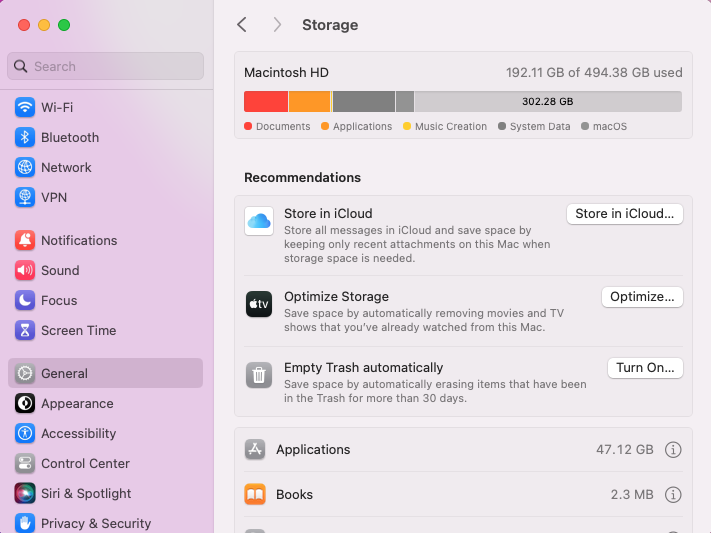Open the Control Center label
Screen dimensions: 711x533
[86, 463]
